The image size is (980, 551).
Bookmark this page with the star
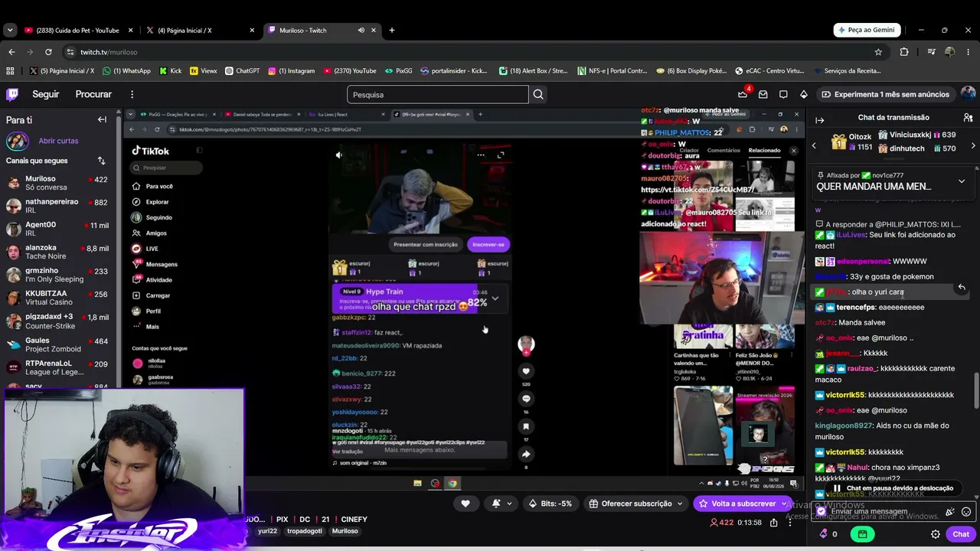pos(878,52)
